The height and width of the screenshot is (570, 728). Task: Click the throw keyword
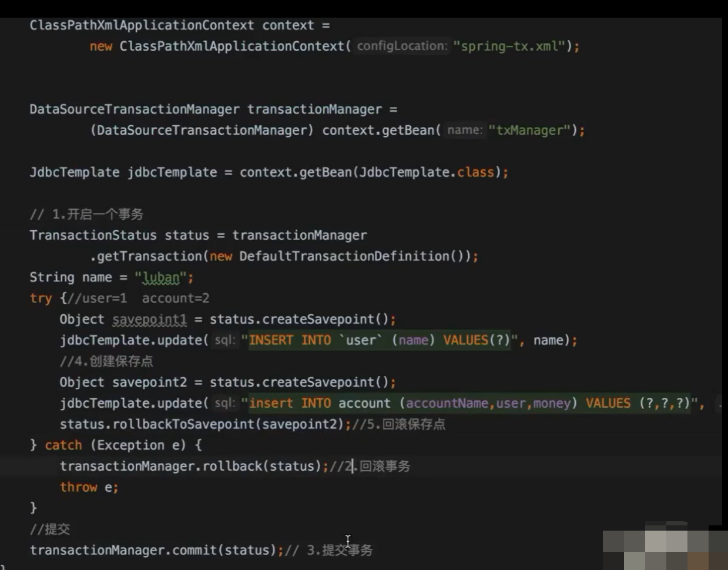pyautogui.click(x=78, y=487)
